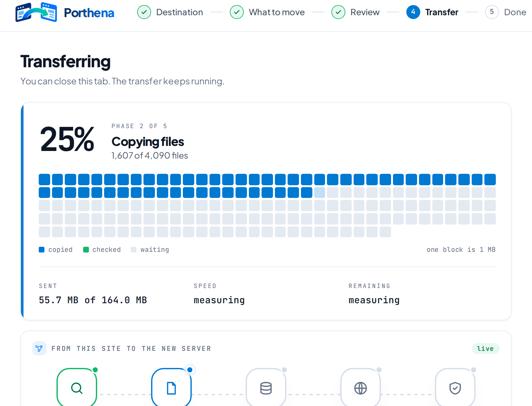Click the one block is 1 MB note
The height and width of the screenshot is (406, 532).
coord(461,250)
